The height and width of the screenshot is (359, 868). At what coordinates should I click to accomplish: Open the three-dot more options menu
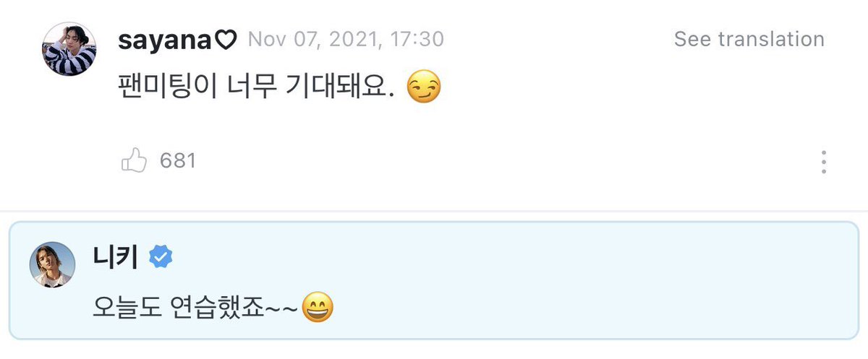823,163
